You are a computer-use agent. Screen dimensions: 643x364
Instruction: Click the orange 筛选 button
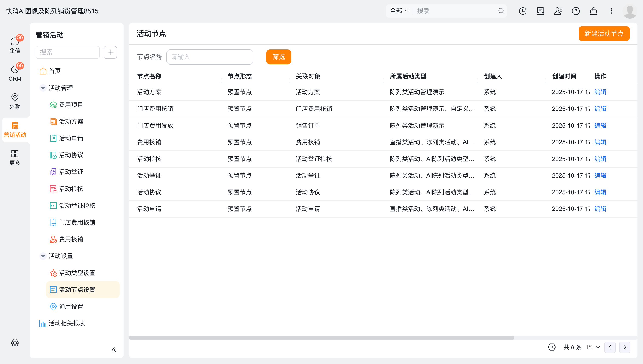[279, 57]
